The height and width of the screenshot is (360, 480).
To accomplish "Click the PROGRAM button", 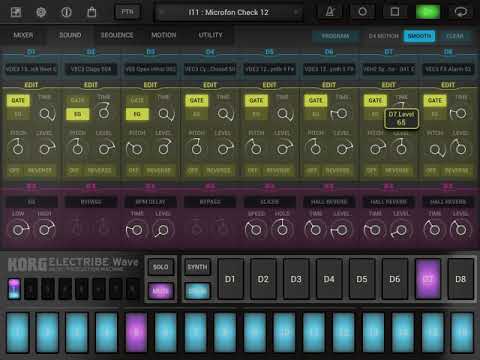I will pyautogui.click(x=335, y=36).
